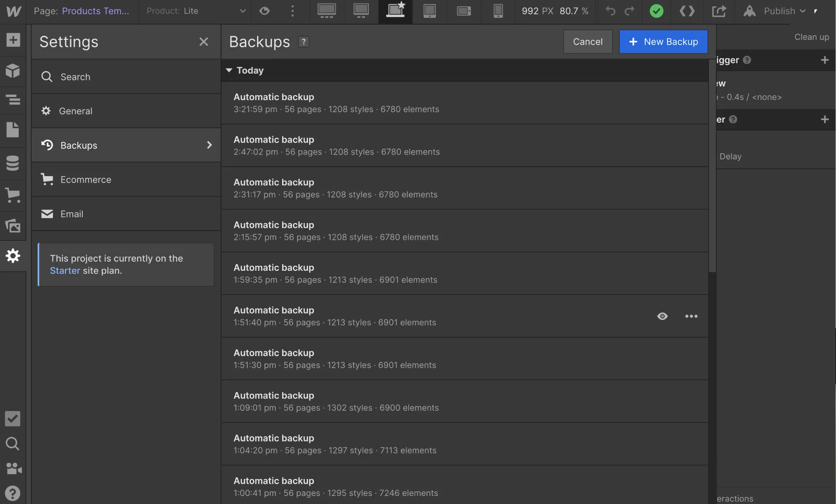Image resolution: width=836 pixels, height=504 pixels.
Task: Open the Help question mark icon
Action: pos(13,493)
